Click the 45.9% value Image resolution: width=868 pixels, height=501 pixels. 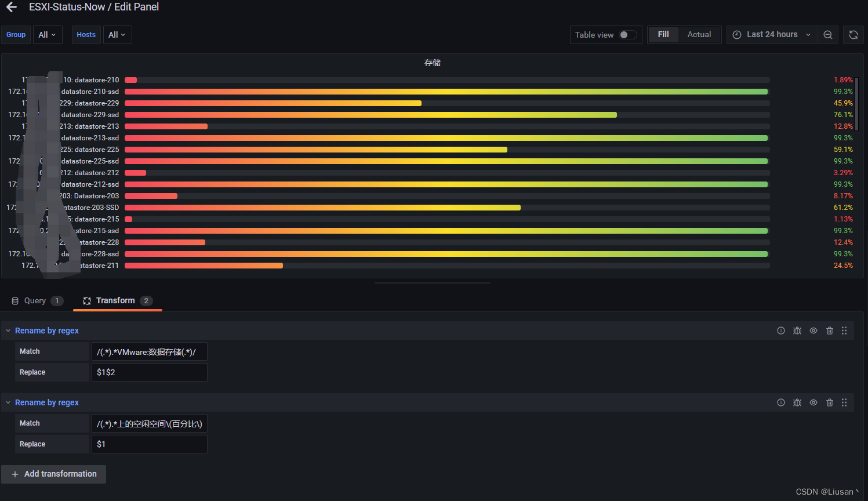click(x=843, y=103)
